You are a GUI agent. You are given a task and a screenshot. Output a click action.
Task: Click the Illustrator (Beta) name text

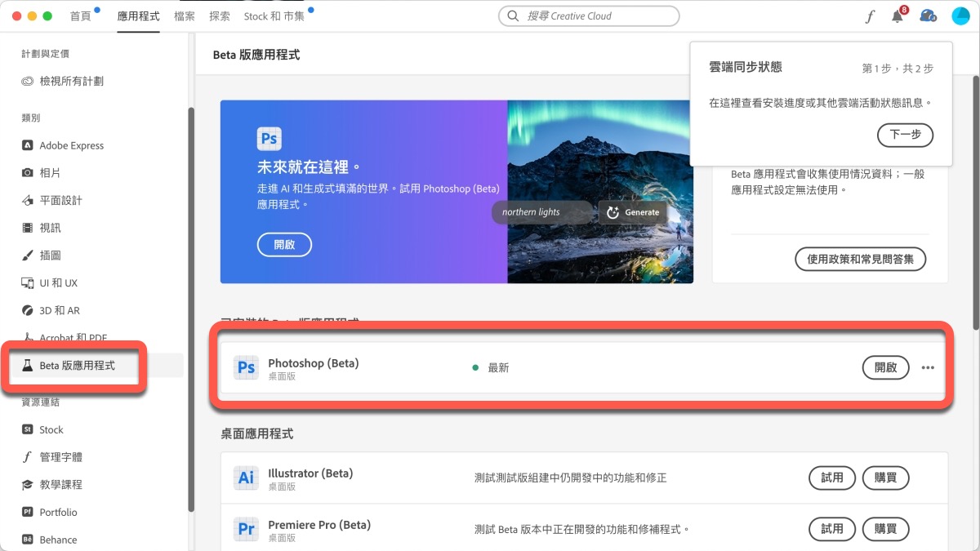pyautogui.click(x=310, y=473)
